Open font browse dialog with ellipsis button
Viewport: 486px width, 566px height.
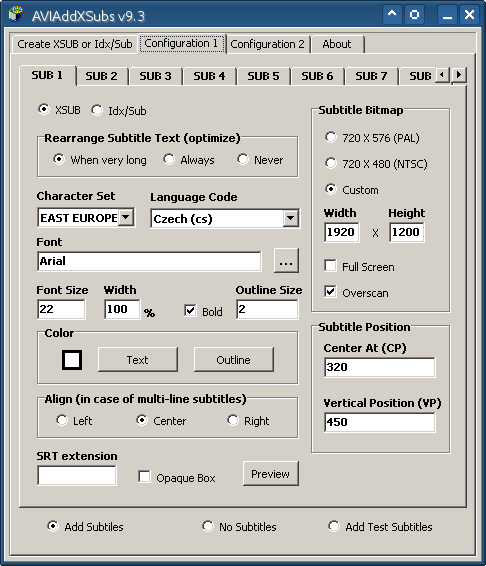click(x=286, y=261)
